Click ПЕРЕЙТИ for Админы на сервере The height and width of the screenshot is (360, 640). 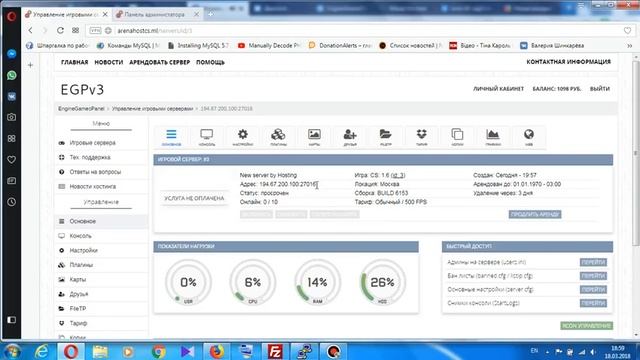point(593,262)
